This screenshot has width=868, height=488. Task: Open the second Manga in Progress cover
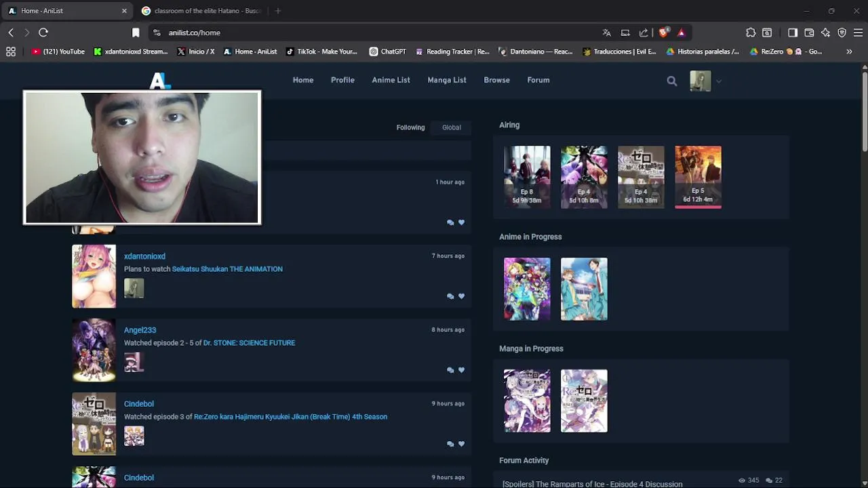584,401
